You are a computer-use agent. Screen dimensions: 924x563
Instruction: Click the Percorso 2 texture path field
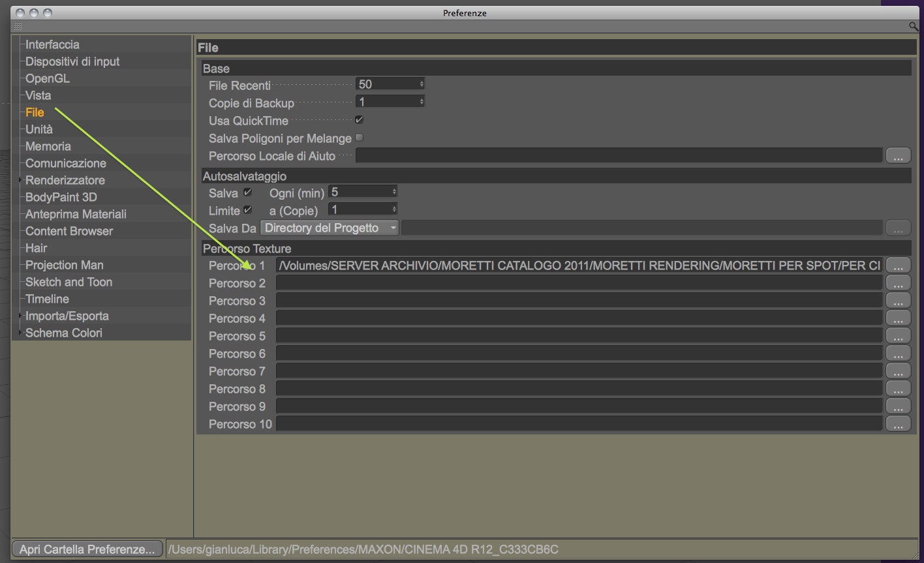579,282
